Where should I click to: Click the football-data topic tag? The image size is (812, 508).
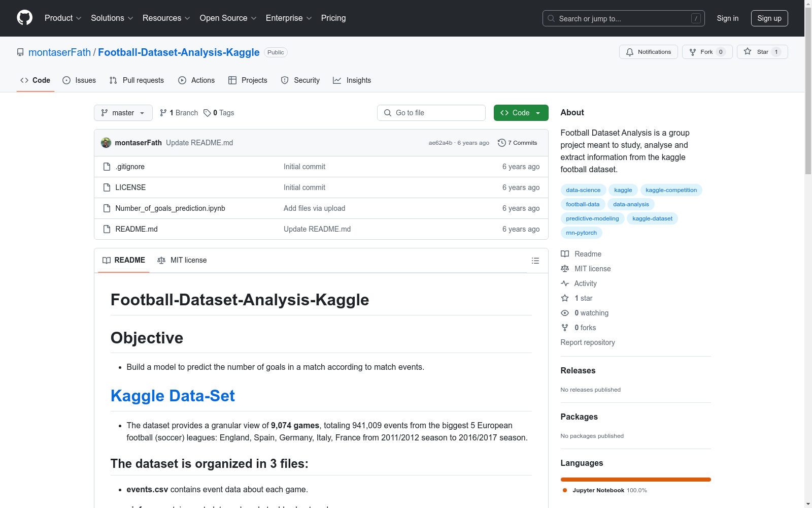(x=583, y=204)
